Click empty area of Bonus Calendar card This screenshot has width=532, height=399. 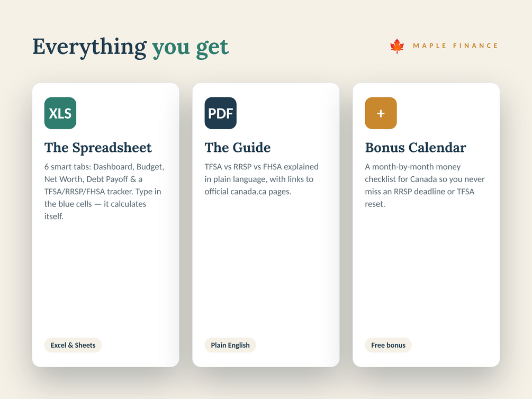pyautogui.click(x=426, y=271)
